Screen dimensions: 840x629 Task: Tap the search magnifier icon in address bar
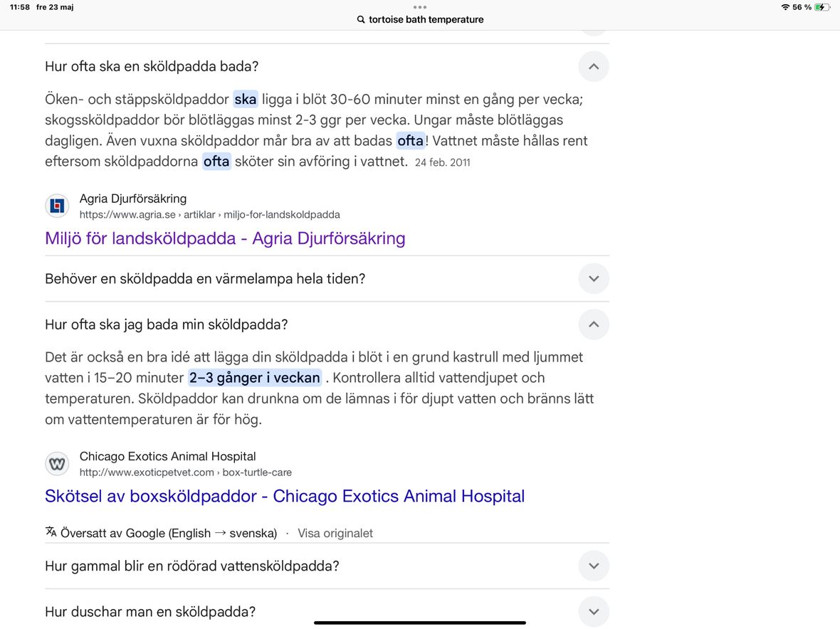[361, 20]
